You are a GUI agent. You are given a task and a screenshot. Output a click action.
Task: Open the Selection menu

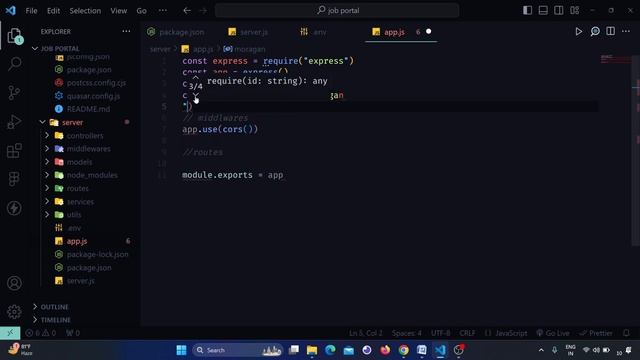pos(85,11)
